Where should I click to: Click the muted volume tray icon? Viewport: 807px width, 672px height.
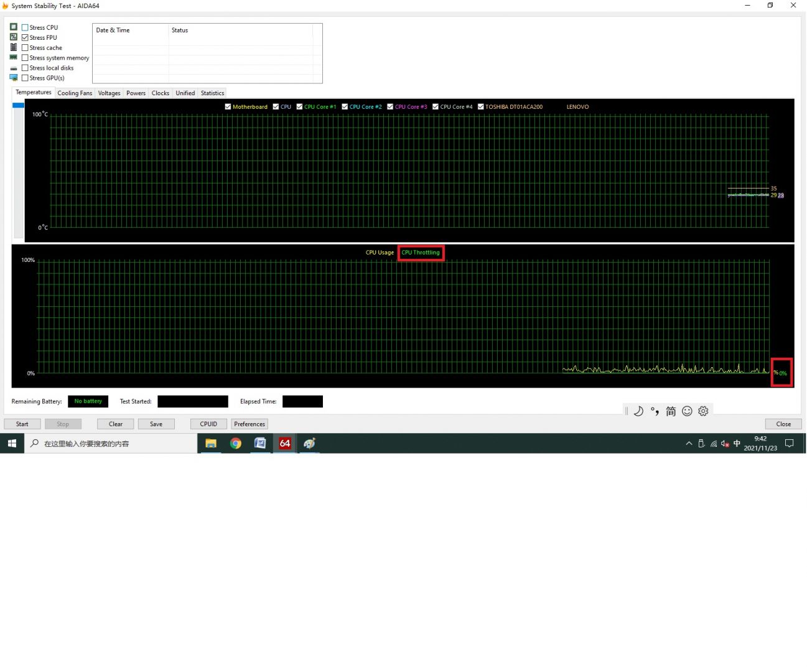point(725,444)
